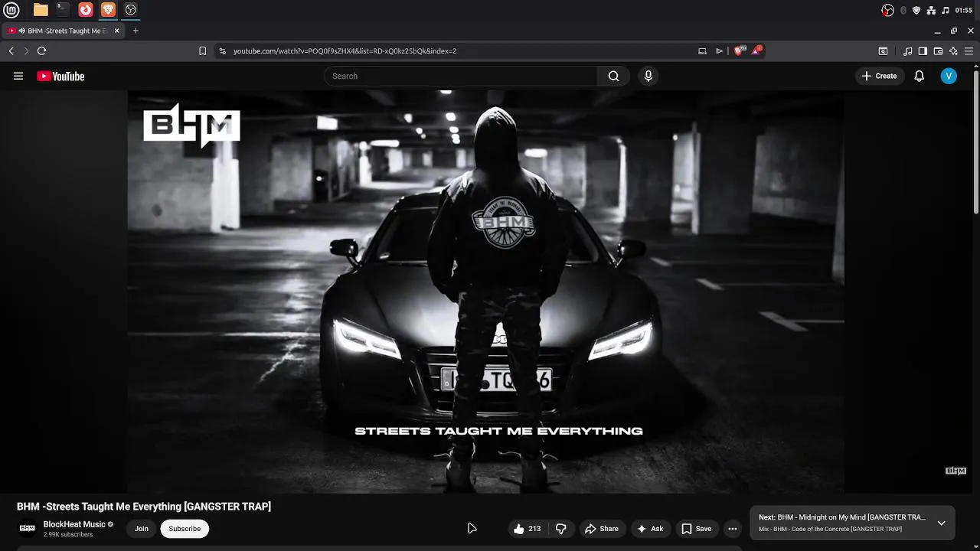980x551 pixels.
Task: Expand the Next: BHM Midnight playlist panel
Action: [x=941, y=523]
